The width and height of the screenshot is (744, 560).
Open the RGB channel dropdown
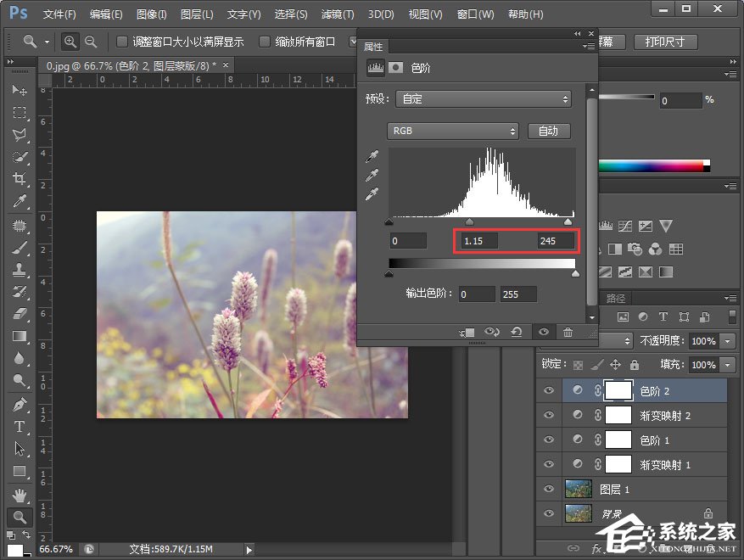453,131
